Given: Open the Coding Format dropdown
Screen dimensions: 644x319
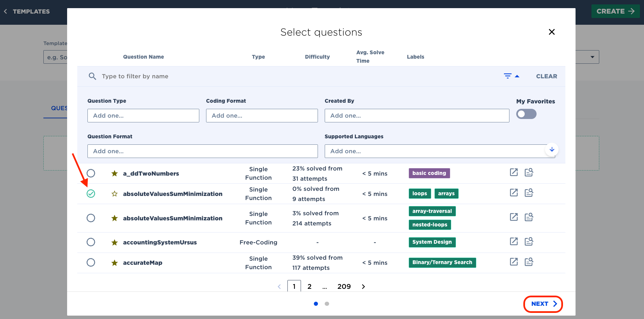Looking at the screenshot, I should tap(262, 116).
